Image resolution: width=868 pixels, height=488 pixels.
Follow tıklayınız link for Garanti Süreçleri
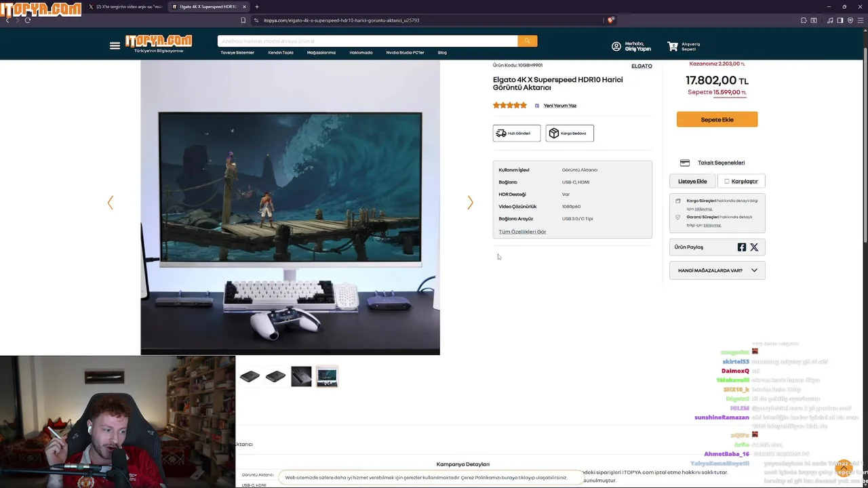pyautogui.click(x=712, y=225)
